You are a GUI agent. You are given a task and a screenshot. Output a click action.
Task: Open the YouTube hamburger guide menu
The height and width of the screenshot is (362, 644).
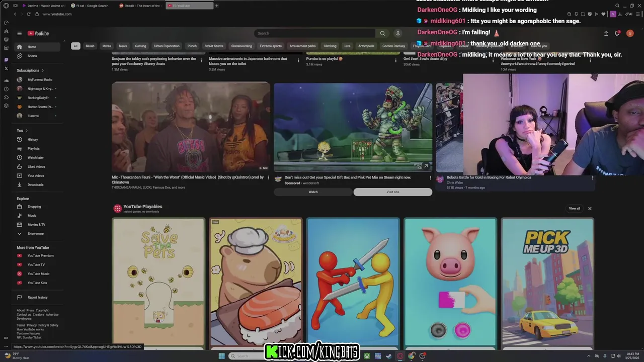pyautogui.click(x=19, y=34)
